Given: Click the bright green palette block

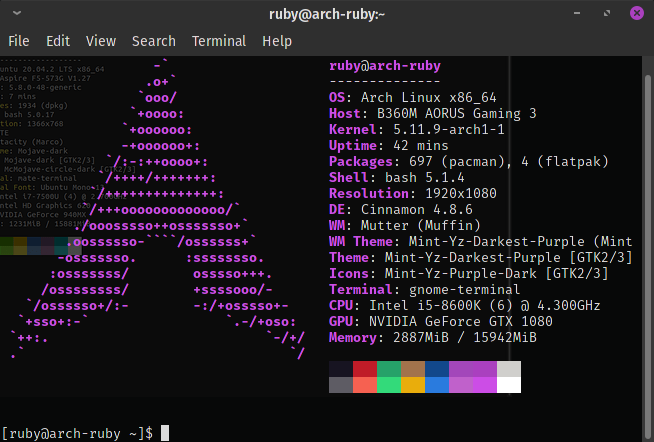Looking at the screenshot, I should coord(389,385).
